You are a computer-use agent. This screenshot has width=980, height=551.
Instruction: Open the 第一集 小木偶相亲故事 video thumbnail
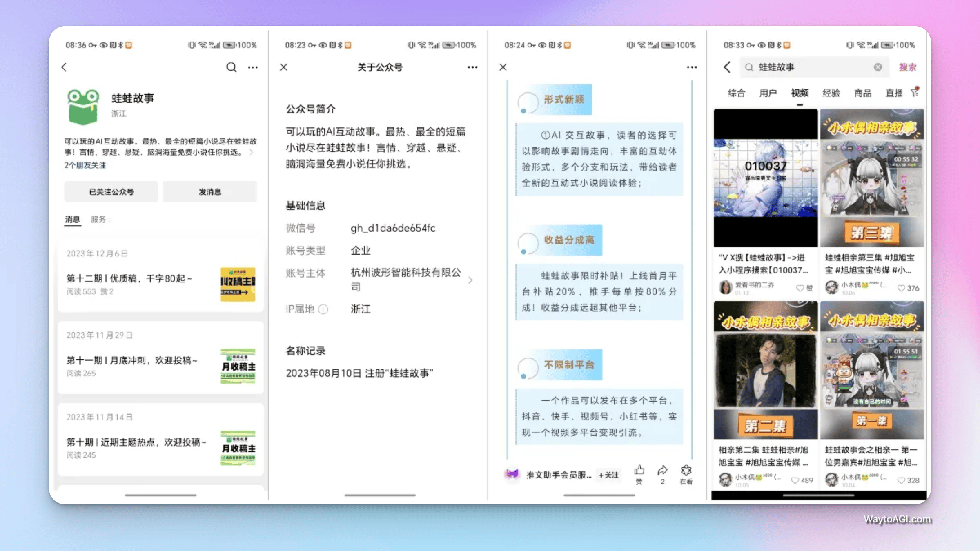872,370
